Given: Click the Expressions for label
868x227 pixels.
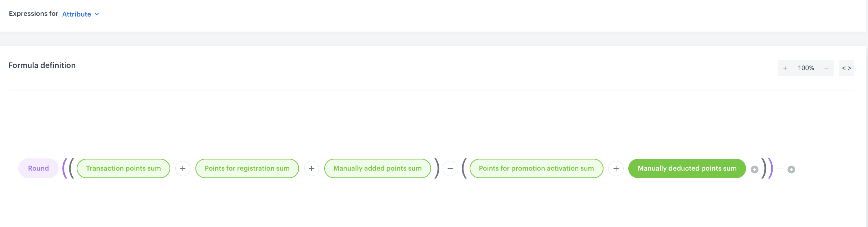Looking at the screenshot, I should pyautogui.click(x=34, y=13).
